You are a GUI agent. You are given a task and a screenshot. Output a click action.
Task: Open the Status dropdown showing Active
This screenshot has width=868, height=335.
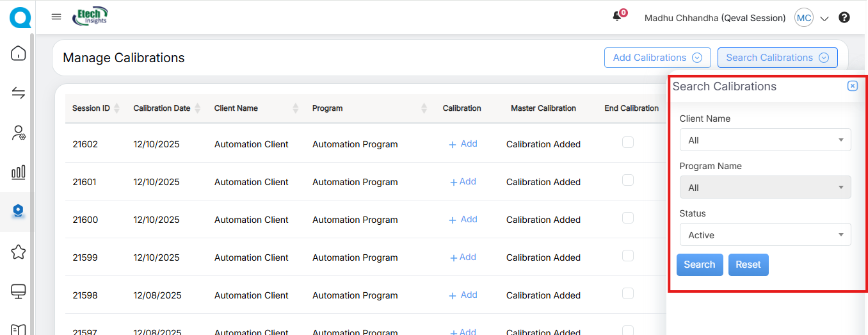(765, 235)
